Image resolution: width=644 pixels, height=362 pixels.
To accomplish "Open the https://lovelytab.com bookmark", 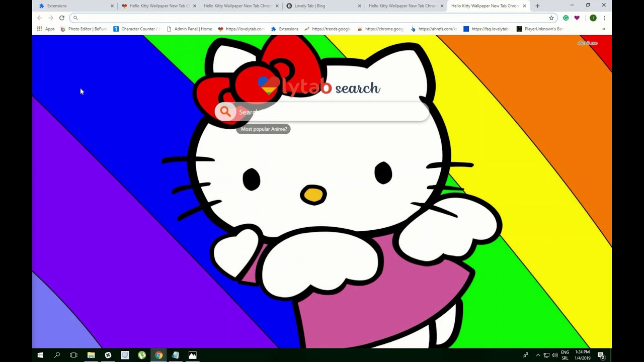I will (x=241, y=29).
